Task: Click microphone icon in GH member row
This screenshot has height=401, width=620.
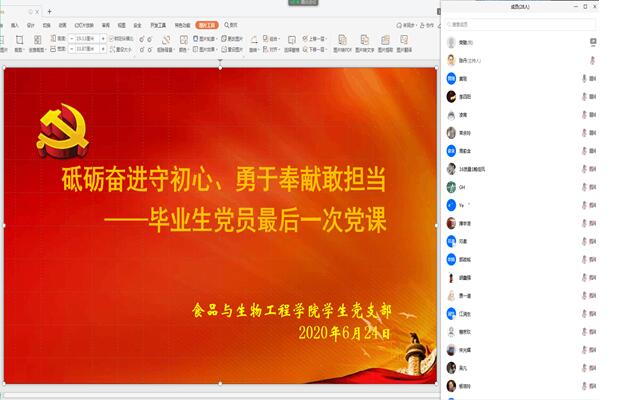Action: tap(584, 187)
